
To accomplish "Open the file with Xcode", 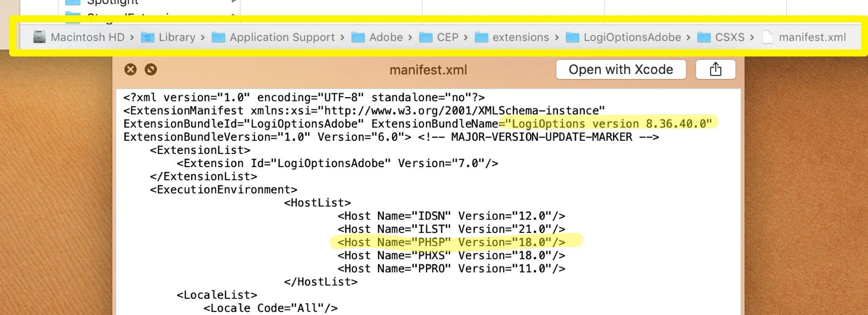I will tap(621, 69).
